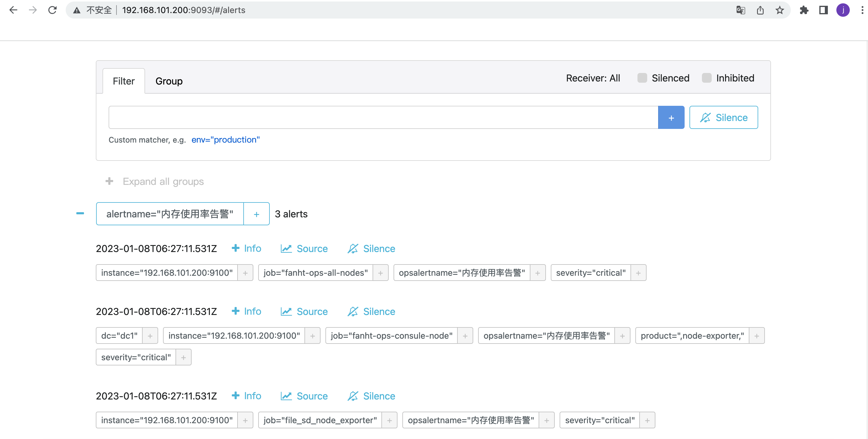The width and height of the screenshot is (868, 439).
Task: Silence the first alert
Action: point(371,248)
